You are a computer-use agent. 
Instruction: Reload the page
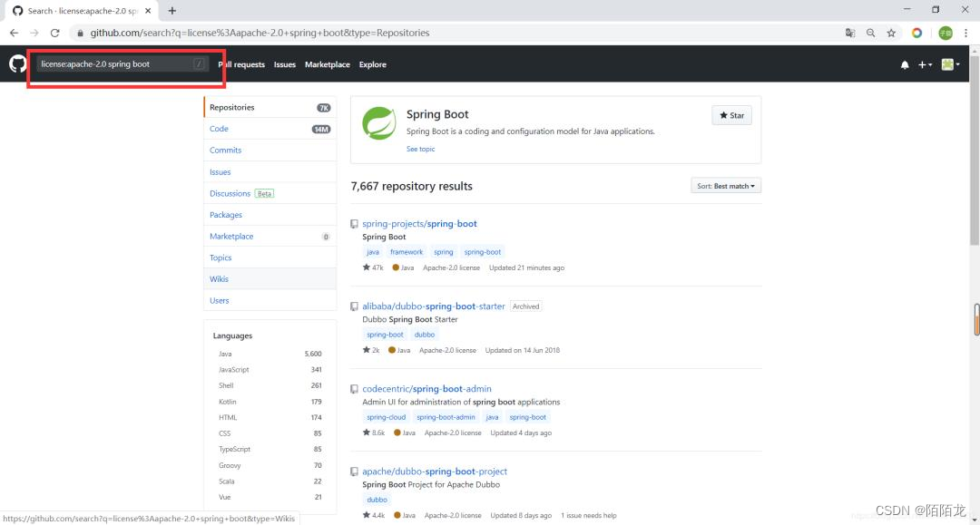pos(55,33)
